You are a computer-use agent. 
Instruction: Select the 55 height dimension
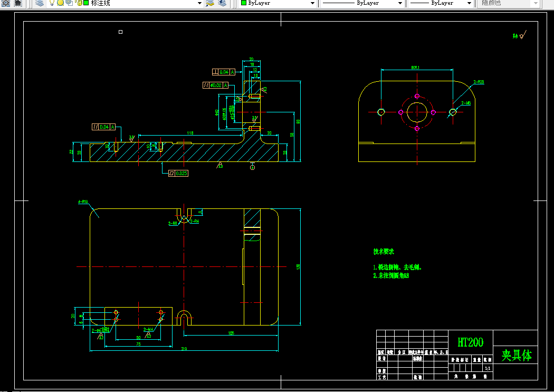click(292, 135)
